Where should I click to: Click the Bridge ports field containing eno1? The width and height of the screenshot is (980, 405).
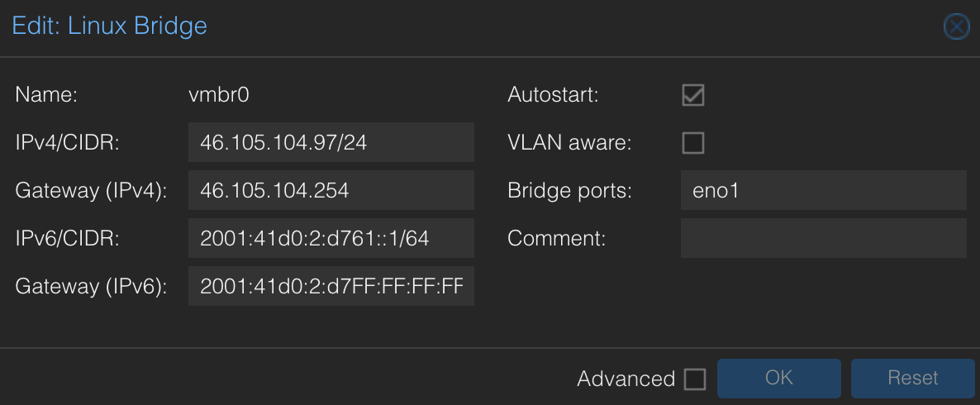824,190
